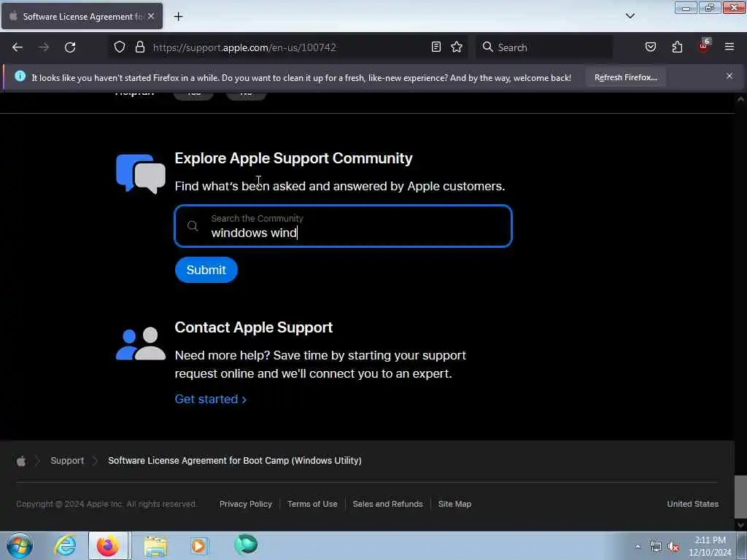Click the Apple logo in breadcrumb
This screenshot has width=747, height=560.
21,461
